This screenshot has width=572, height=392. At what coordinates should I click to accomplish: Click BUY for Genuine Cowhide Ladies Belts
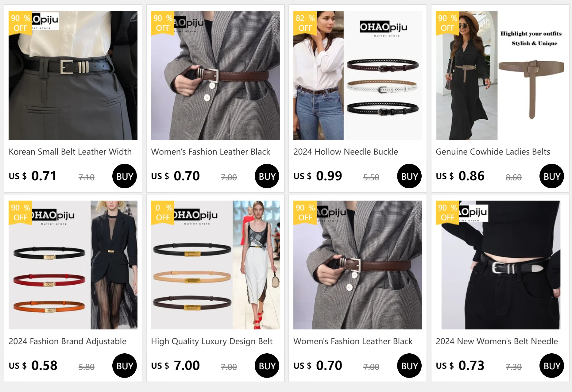click(x=552, y=176)
